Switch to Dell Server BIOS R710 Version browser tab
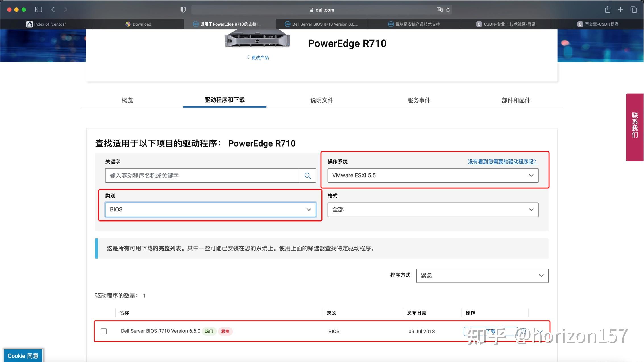Viewport: 644px width, 362px height. click(322, 24)
